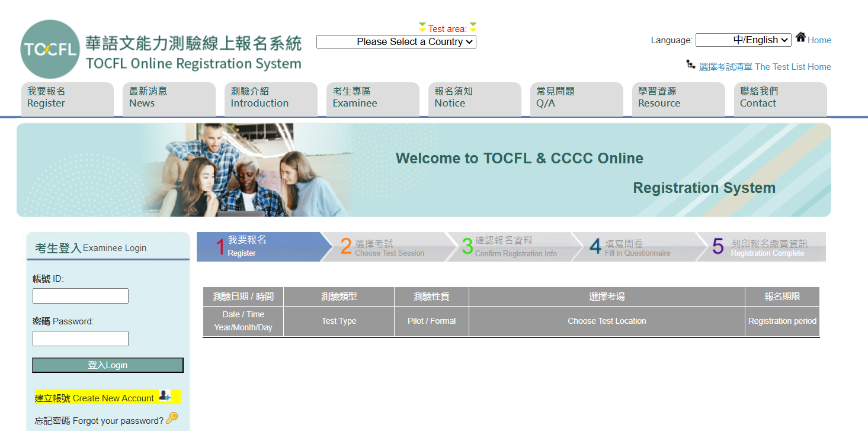Open the Create New Account link
This screenshot has height=438, width=868.
tap(95, 398)
